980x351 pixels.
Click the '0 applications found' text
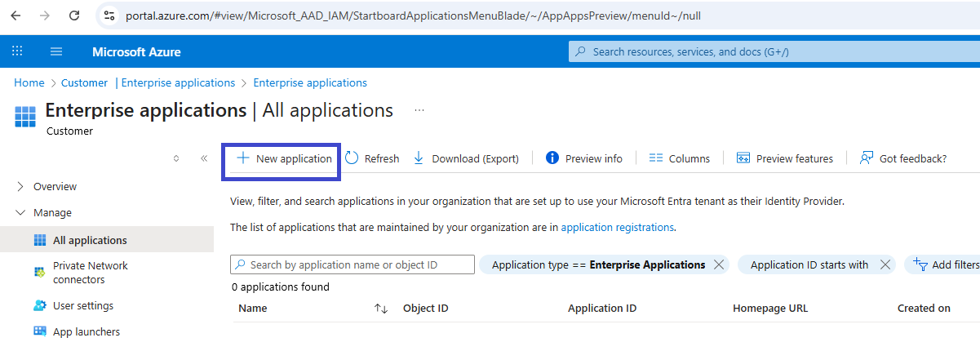281,287
